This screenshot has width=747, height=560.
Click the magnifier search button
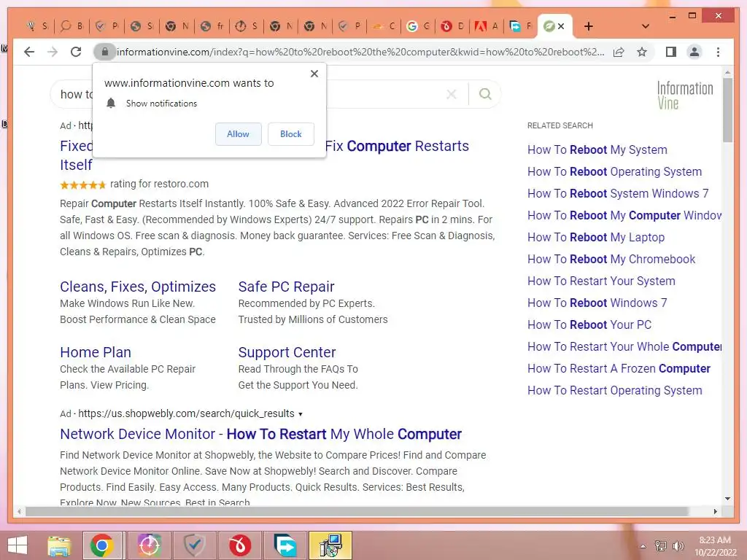pos(485,94)
